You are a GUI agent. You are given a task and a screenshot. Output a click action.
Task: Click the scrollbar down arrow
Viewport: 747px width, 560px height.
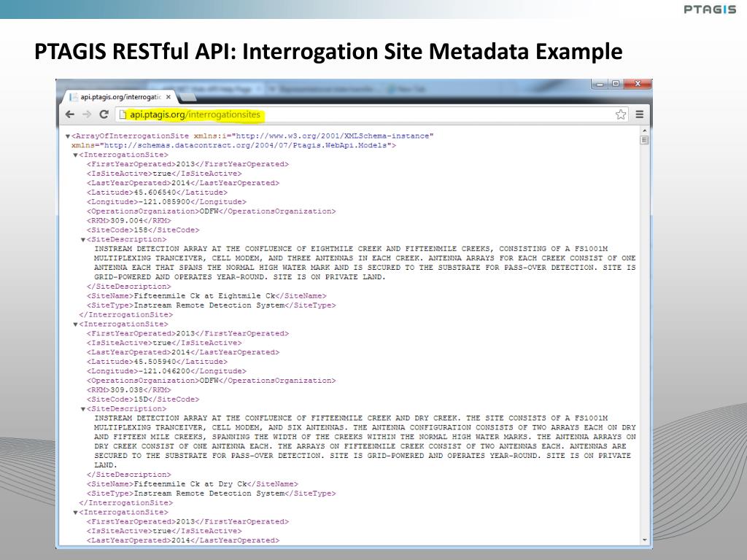[645, 540]
